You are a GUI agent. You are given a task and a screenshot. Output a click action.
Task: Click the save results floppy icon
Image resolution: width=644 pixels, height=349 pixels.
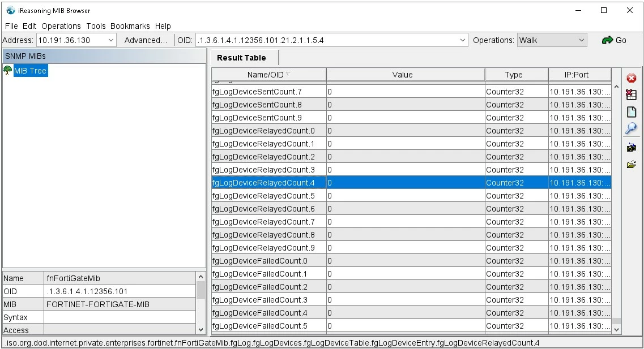click(632, 147)
